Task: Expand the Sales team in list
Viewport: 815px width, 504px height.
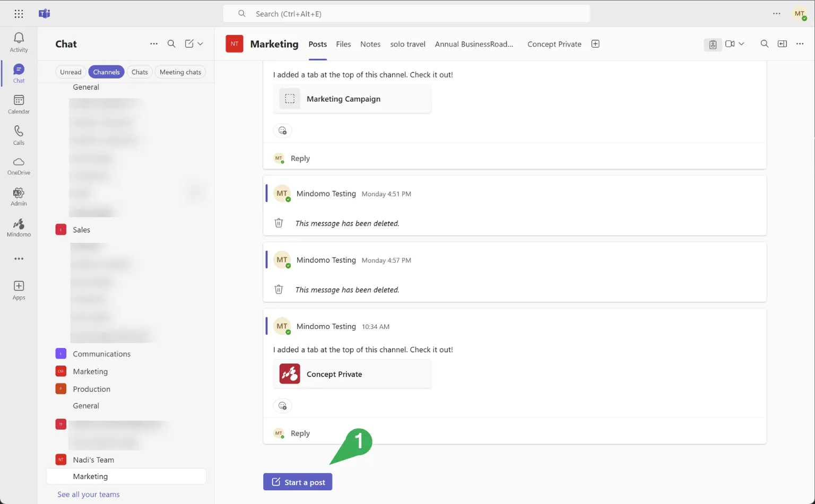Action: tap(81, 230)
